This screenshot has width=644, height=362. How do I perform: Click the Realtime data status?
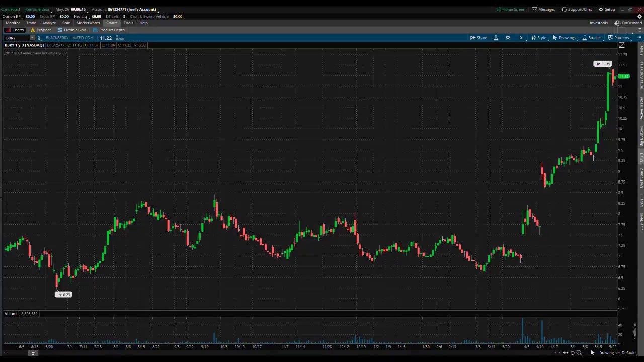37,9
